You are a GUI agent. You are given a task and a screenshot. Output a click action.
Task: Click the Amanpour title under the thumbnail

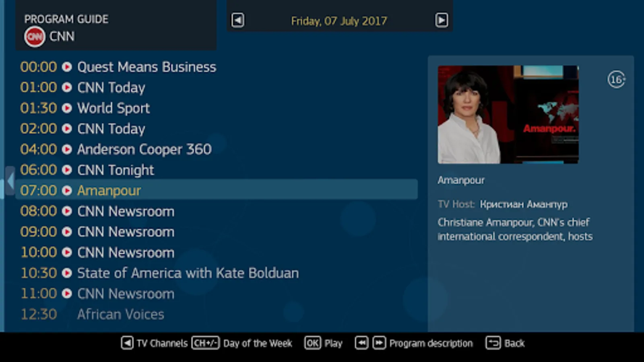461,180
